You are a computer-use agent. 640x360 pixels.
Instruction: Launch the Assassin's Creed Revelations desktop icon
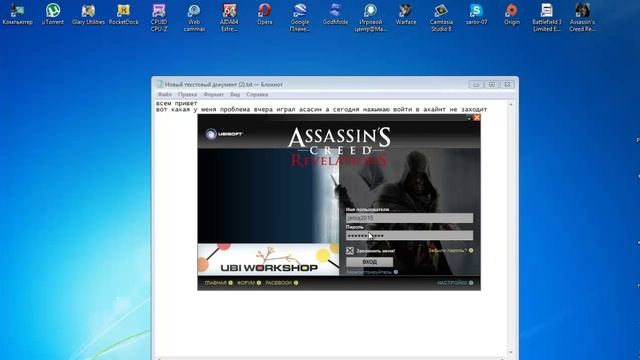(x=582, y=18)
